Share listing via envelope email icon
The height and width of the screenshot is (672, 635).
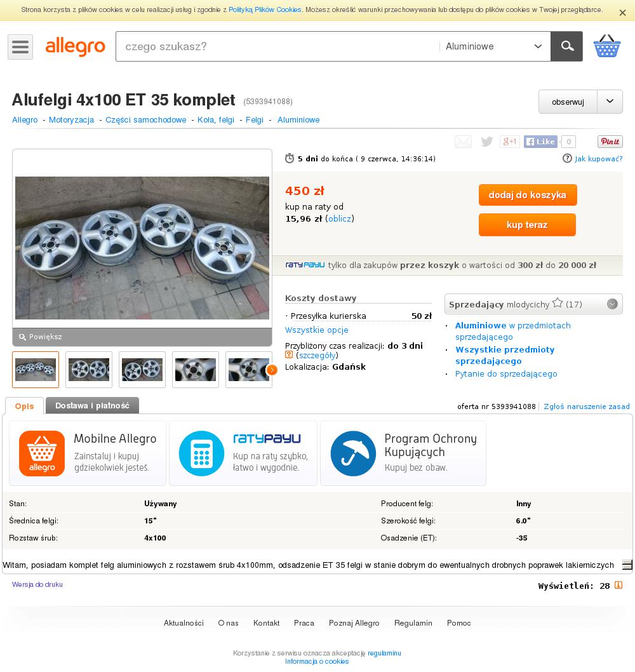point(463,142)
